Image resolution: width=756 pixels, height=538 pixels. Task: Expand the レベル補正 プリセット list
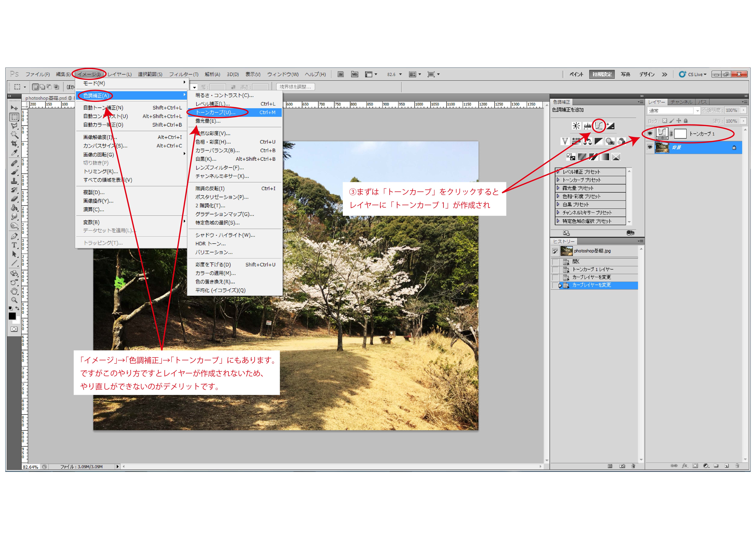coord(558,172)
